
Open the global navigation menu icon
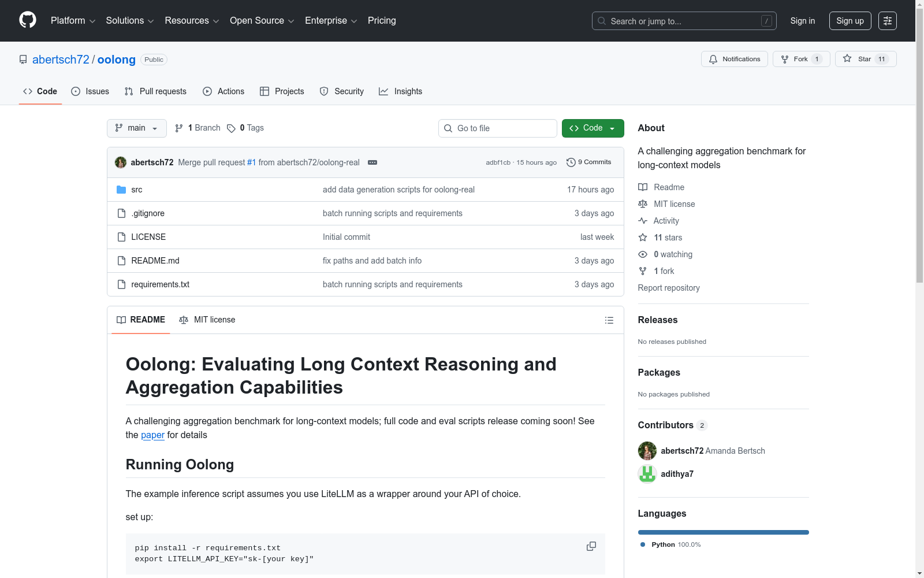pyautogui.click(x=888, y=21)
